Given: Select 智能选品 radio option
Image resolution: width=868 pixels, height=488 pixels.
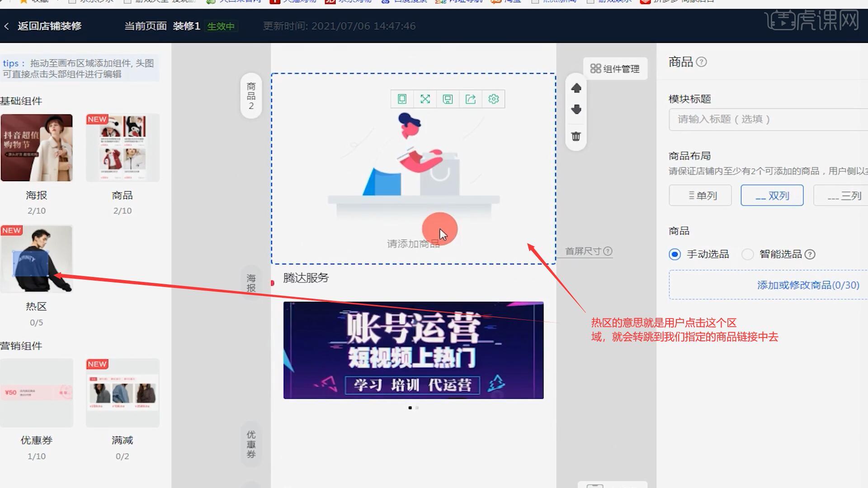Looking at the screenshot, I should pos(748,254).
